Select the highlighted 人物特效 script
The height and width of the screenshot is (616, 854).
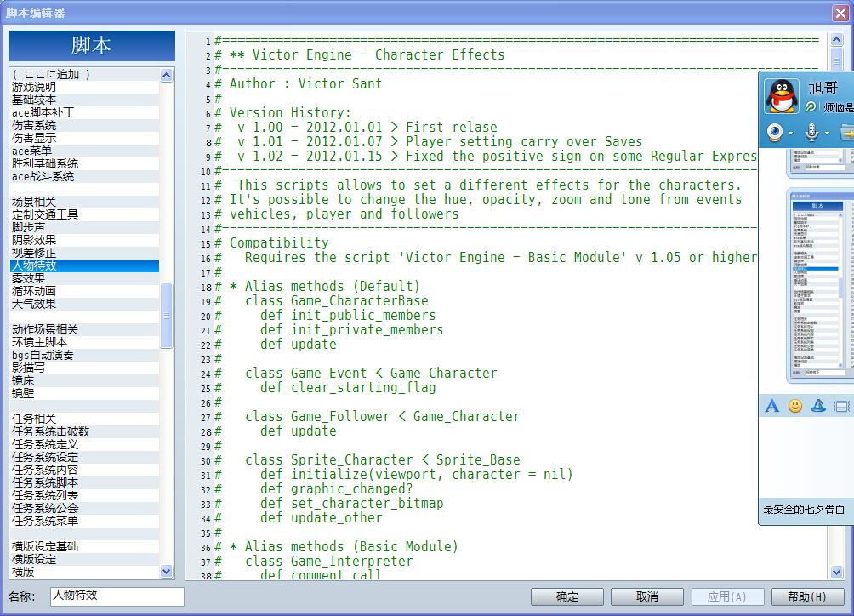pos(85,265)
